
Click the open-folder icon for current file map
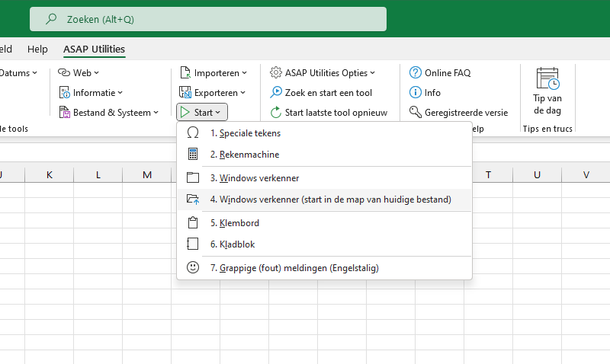coord(193,200)
